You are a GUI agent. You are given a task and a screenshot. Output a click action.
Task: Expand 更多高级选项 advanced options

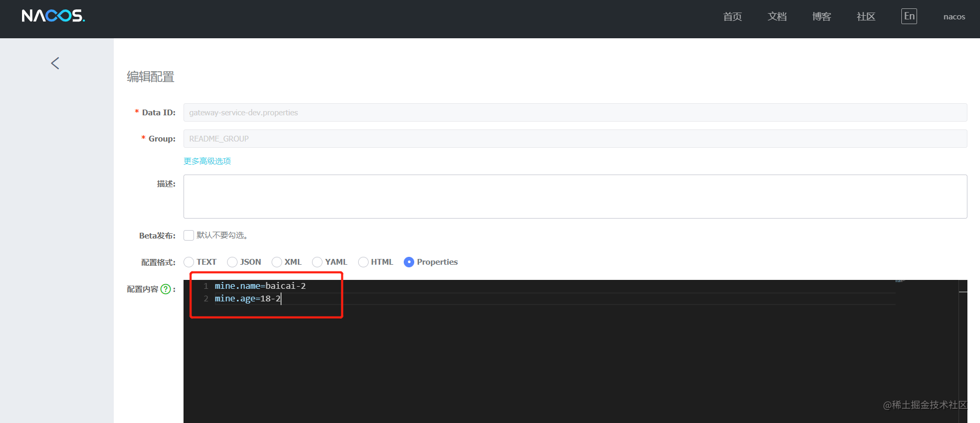pos(207,161)
